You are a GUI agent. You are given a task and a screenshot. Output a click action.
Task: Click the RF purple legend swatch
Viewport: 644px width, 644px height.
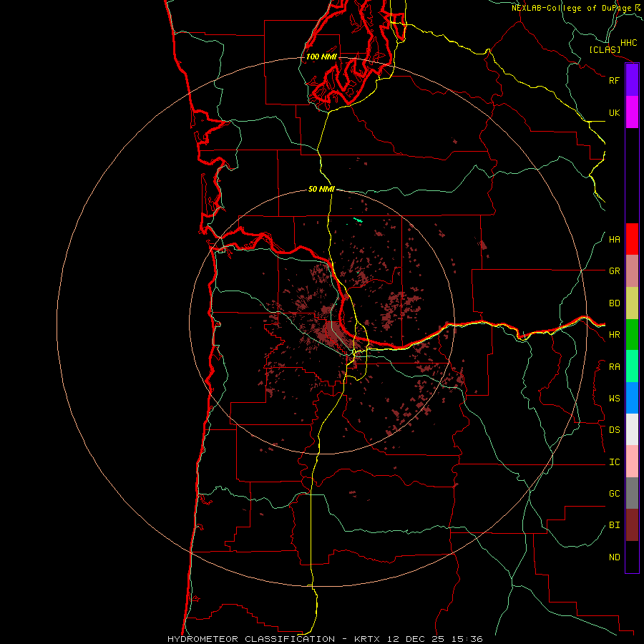pyautogui.click(x=632, y=80)
